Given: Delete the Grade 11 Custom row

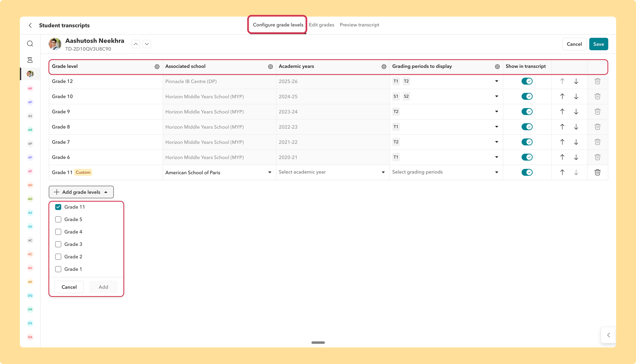Looking at the screenshot, I should point(597,172).
